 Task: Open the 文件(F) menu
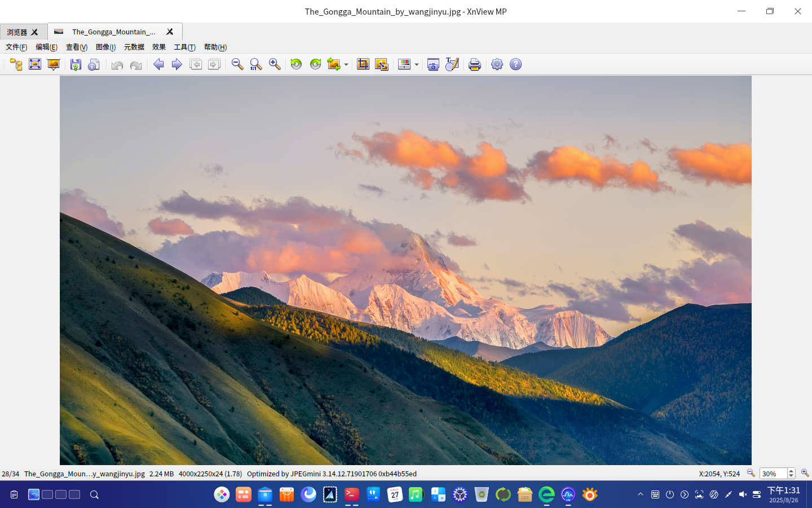pyautogui.click(x=16, y=47)
